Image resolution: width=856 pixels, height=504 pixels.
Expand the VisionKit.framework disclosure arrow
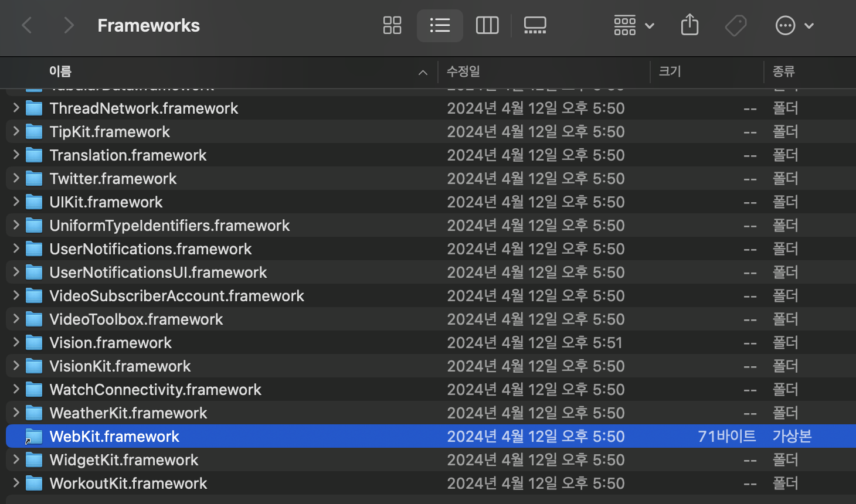pyautogui.click(x=16, y=365)
